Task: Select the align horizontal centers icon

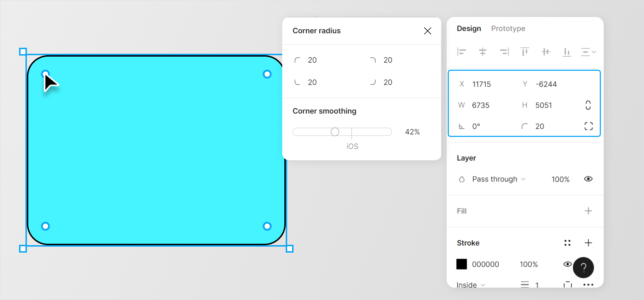Action: point(483,52)
